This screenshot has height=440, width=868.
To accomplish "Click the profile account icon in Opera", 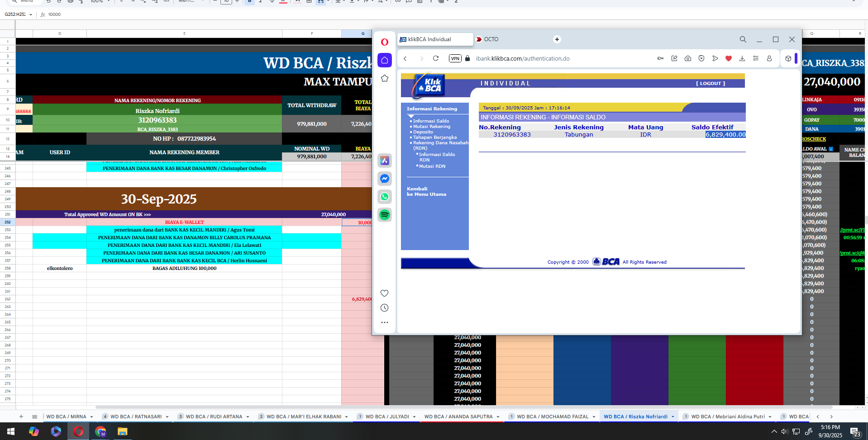I will [x=769, y=58].
